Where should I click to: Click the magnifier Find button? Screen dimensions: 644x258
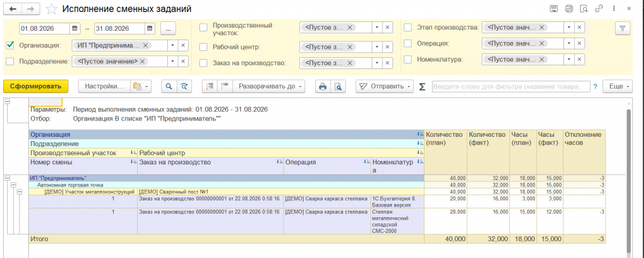[x=169, y=87]
